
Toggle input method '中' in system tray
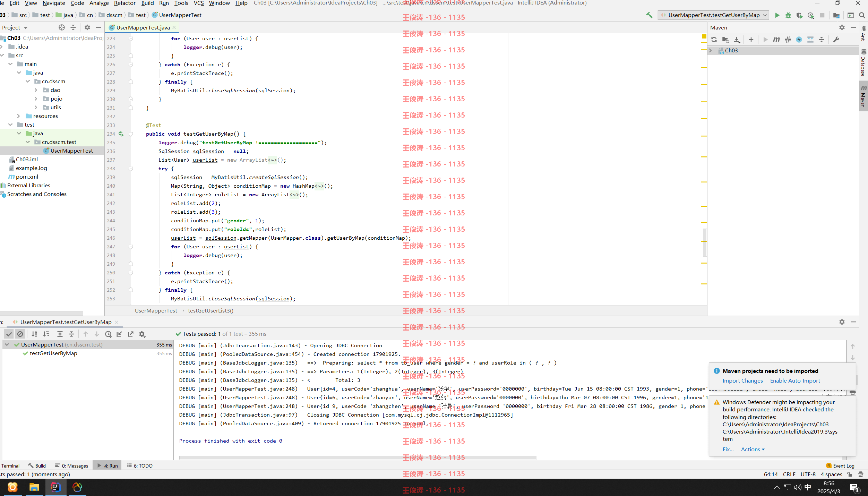808,487
